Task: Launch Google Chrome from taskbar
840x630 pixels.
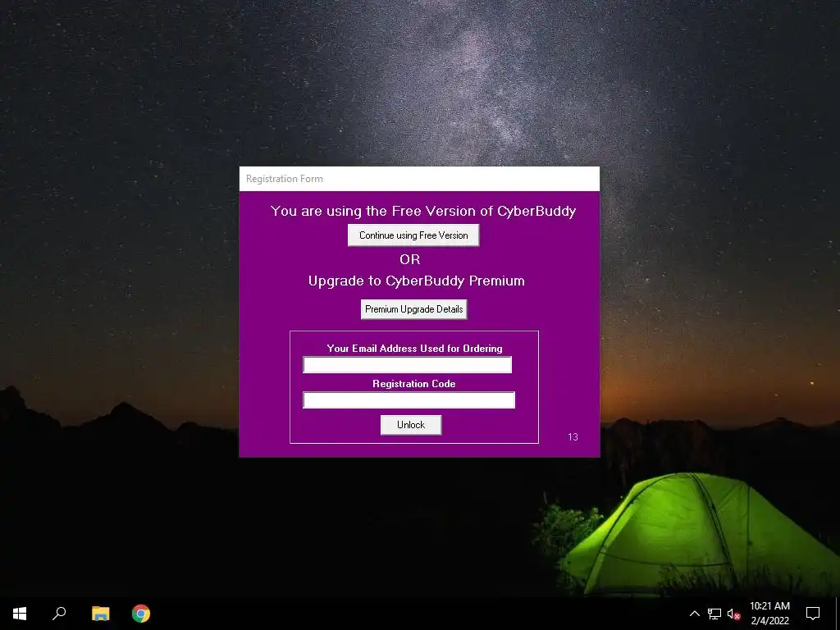Action: 141,614
